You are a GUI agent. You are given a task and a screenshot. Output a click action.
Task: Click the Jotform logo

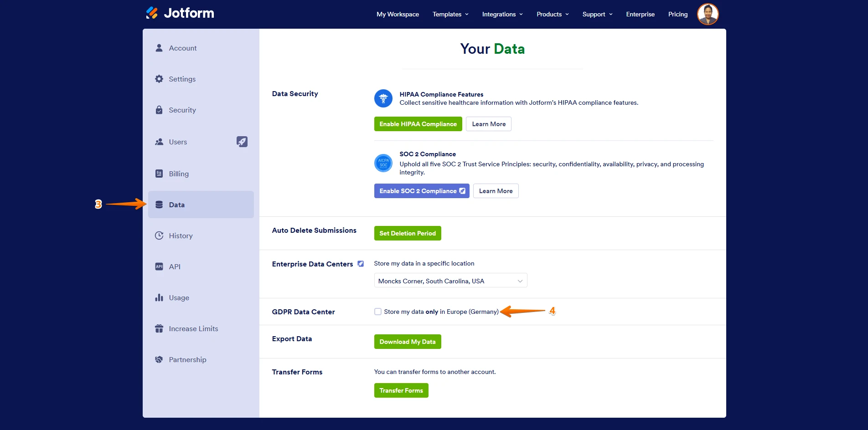pyautogui.click(x=179, y=13)
